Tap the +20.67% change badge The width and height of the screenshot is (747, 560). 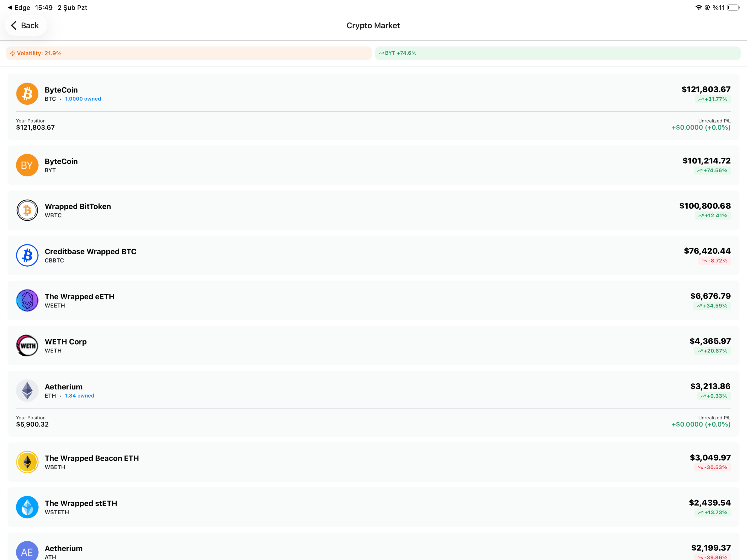point(712,351)
